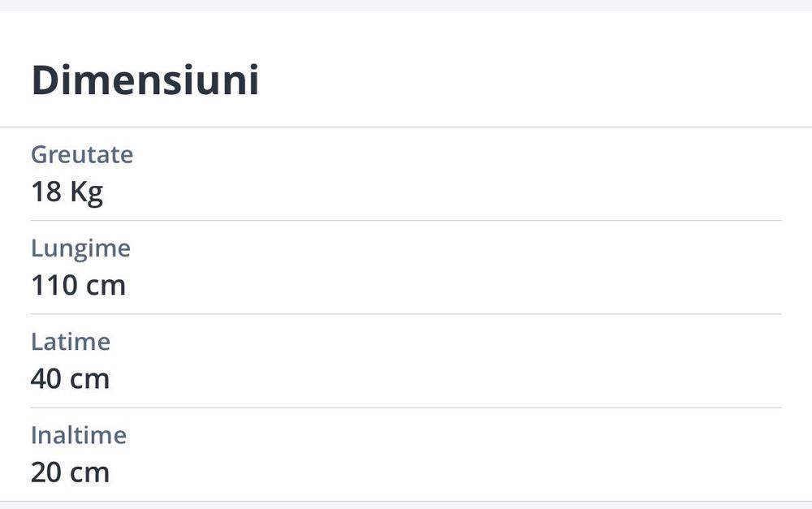Click the divider between Lungime and Latime

(x=406, y=314)
